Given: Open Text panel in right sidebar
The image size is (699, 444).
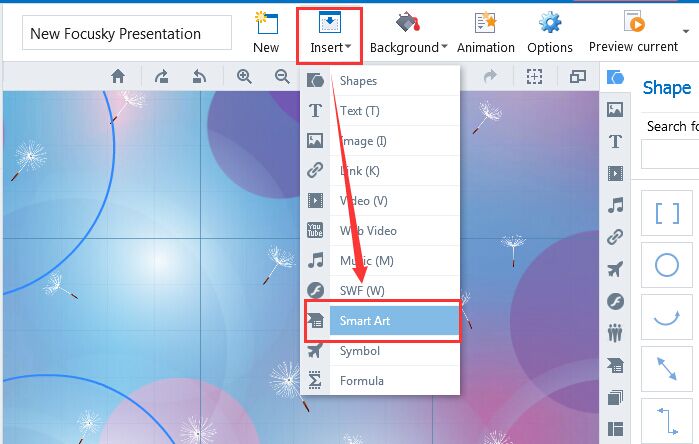Looking at the screenshot, I should tap(615, 141).
